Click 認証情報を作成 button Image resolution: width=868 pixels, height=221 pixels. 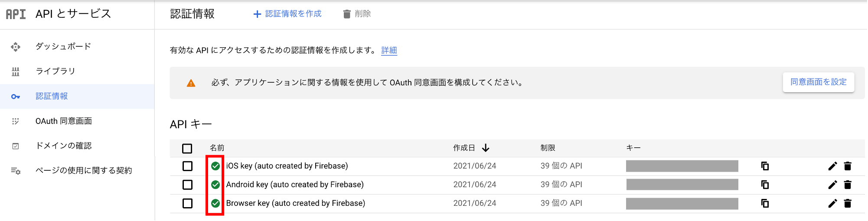pos(287,14)
